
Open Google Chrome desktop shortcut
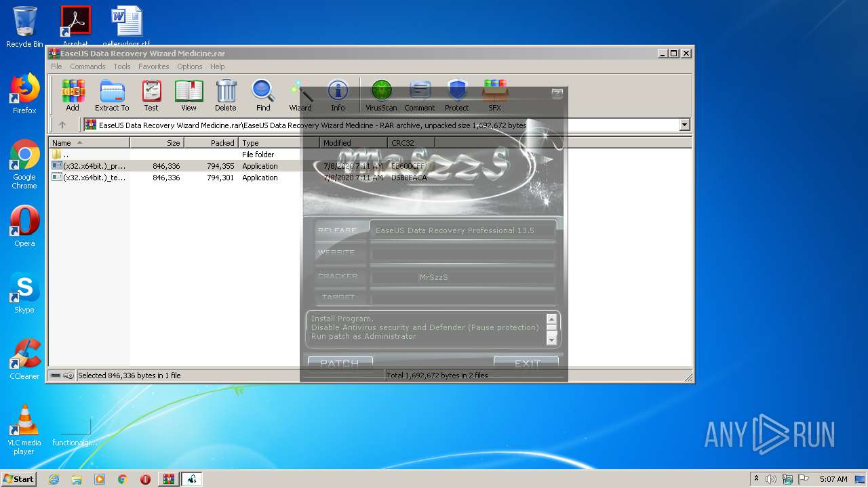(x=24, y=164)
